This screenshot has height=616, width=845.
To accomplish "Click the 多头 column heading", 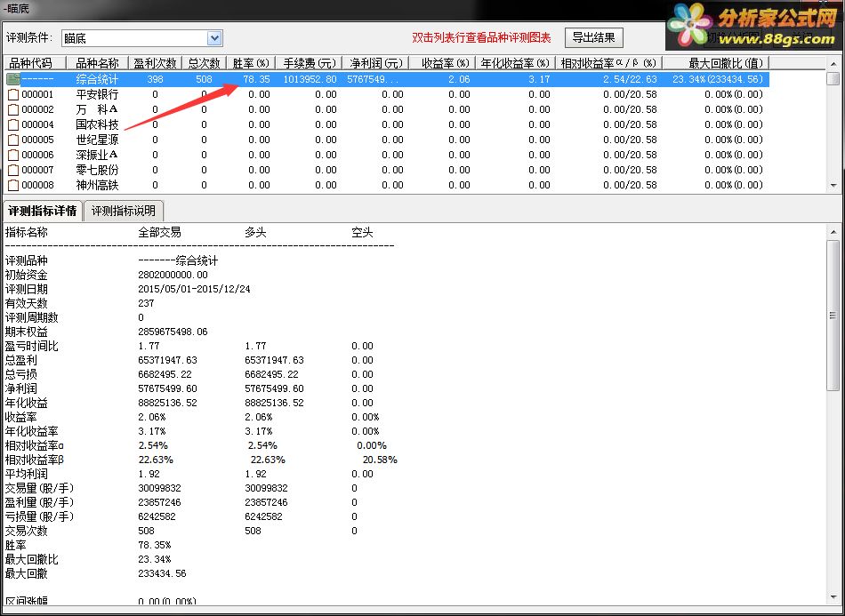I will [x=255, y=233].
